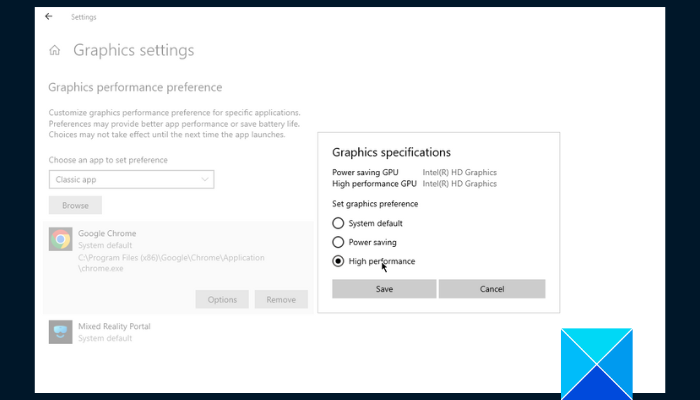The height and width of the screenshot is (400, 700).
Task: Save the graphics preference
Action: (384, 288)
